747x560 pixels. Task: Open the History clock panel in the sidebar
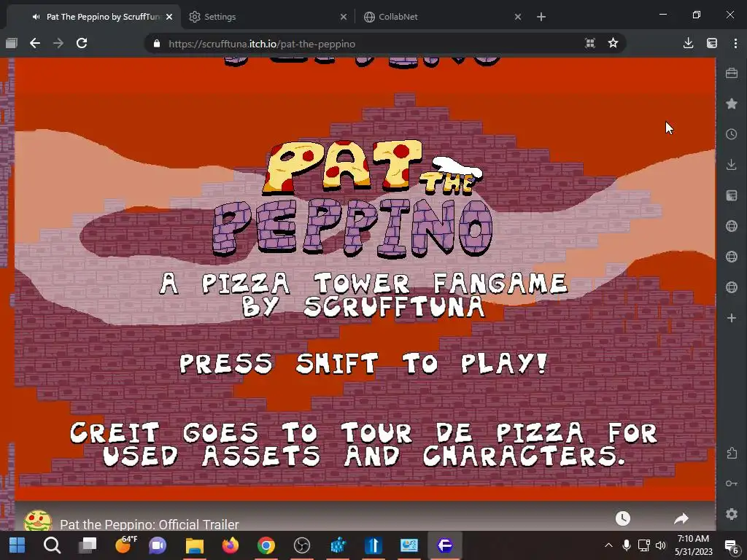coord(732,134)
